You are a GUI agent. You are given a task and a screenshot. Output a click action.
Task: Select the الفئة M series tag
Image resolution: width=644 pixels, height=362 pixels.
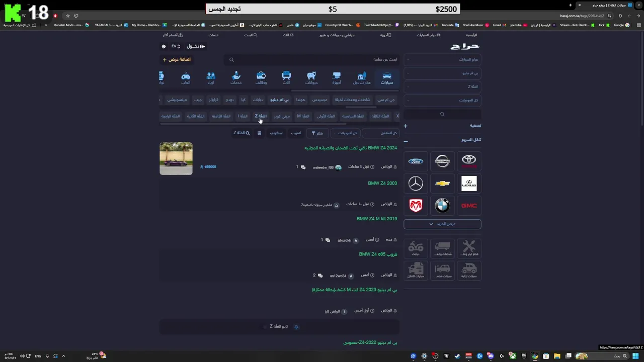(x=303, y=116)
